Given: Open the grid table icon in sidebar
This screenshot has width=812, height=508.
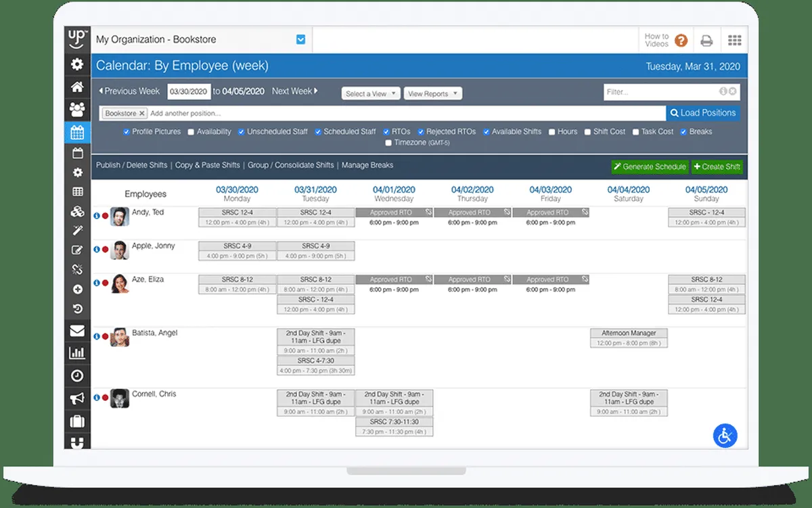Looking at the screenshot, I should point(77,192).
